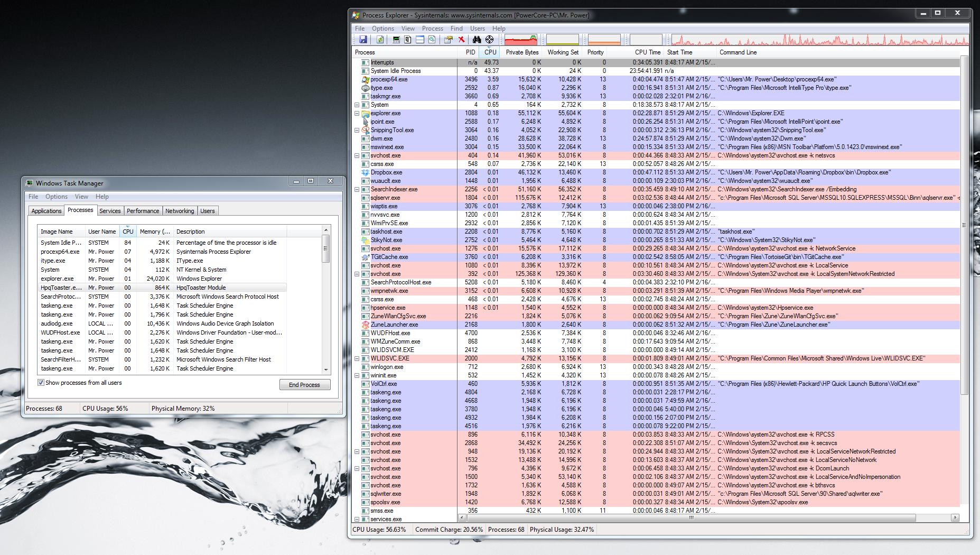The image size is (980, 555).
Task: Collapse the SearchIndexer.exe tree node
Action: [357, 189]
